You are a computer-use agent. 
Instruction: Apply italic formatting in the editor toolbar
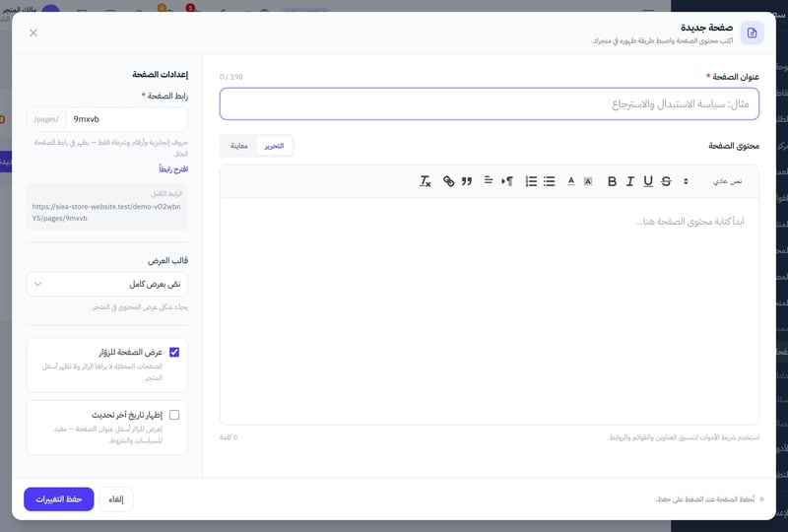click(629, 181)
